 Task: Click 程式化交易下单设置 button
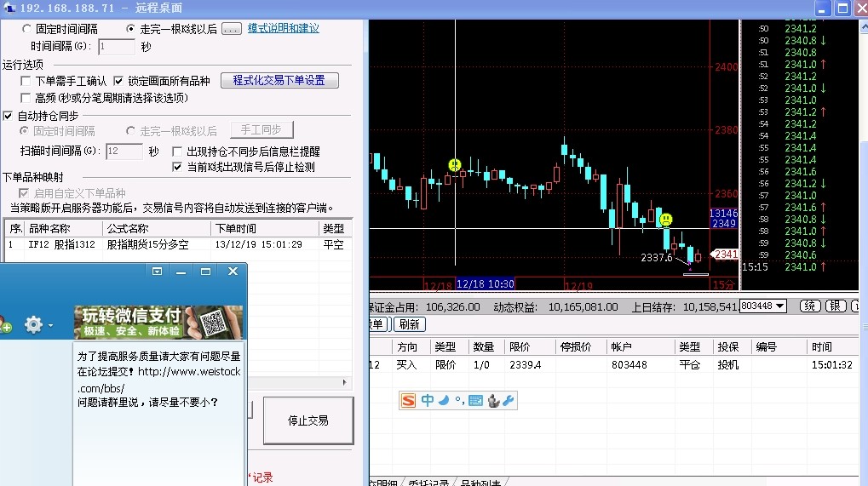tap(279, 81)
